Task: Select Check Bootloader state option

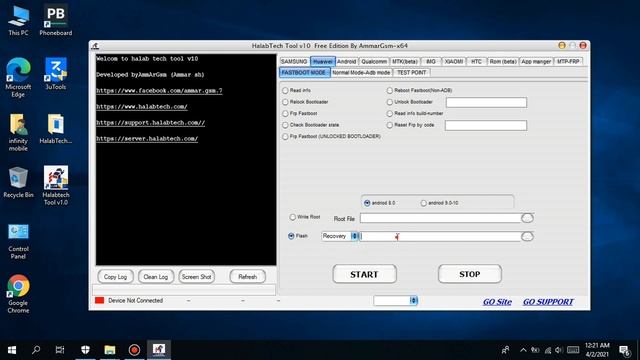Action: point(285,125)
